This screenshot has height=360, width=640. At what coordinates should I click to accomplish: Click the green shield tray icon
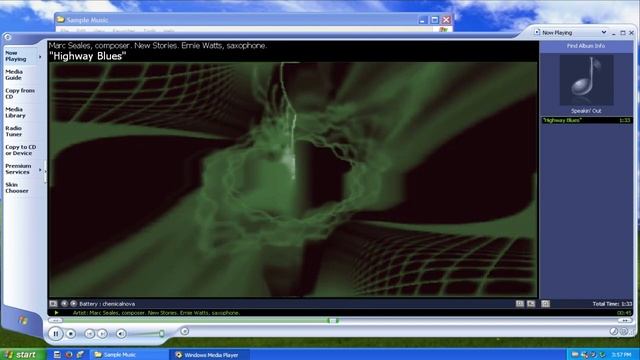point(602,355)
